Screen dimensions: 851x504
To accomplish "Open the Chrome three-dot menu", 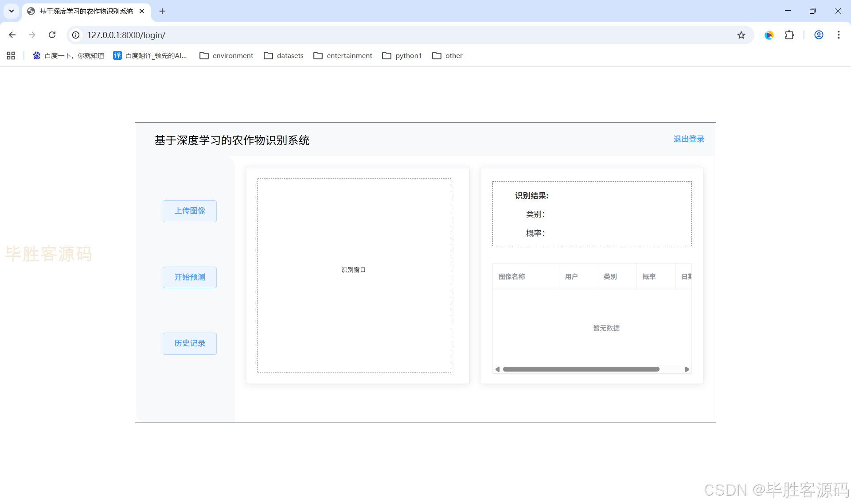I will coord(839,35).
